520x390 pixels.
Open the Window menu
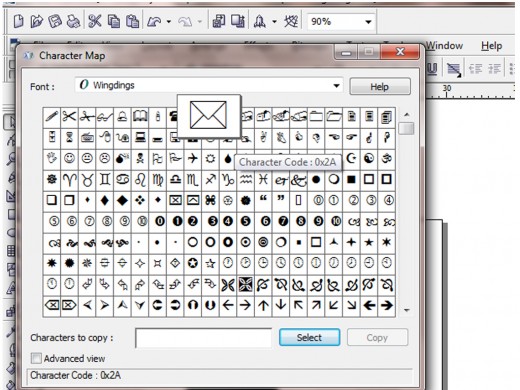pos(444,45)
